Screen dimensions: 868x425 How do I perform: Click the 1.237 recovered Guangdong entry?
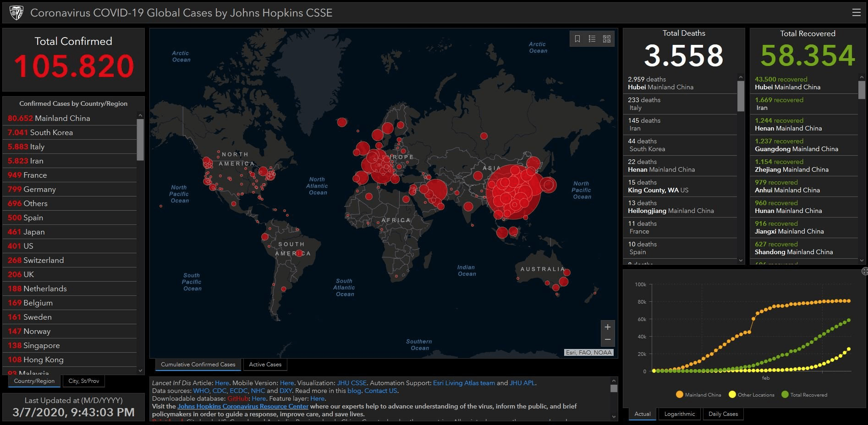[x=804, y=145]
